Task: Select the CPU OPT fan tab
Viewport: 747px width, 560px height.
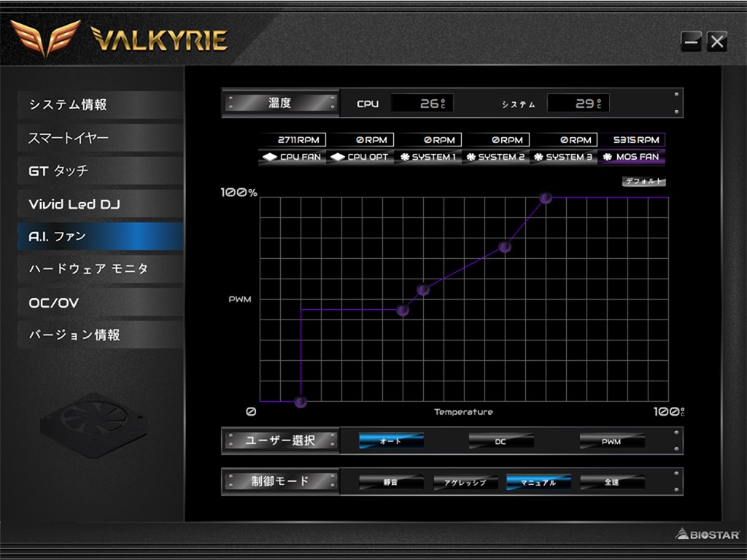Action: pos(360,157)
